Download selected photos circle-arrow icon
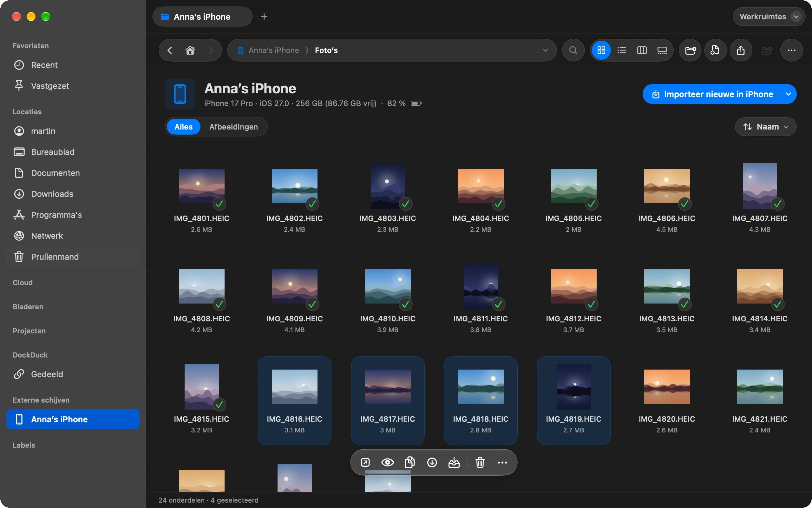This screenshot has height=508, width=812. [432, 463]
